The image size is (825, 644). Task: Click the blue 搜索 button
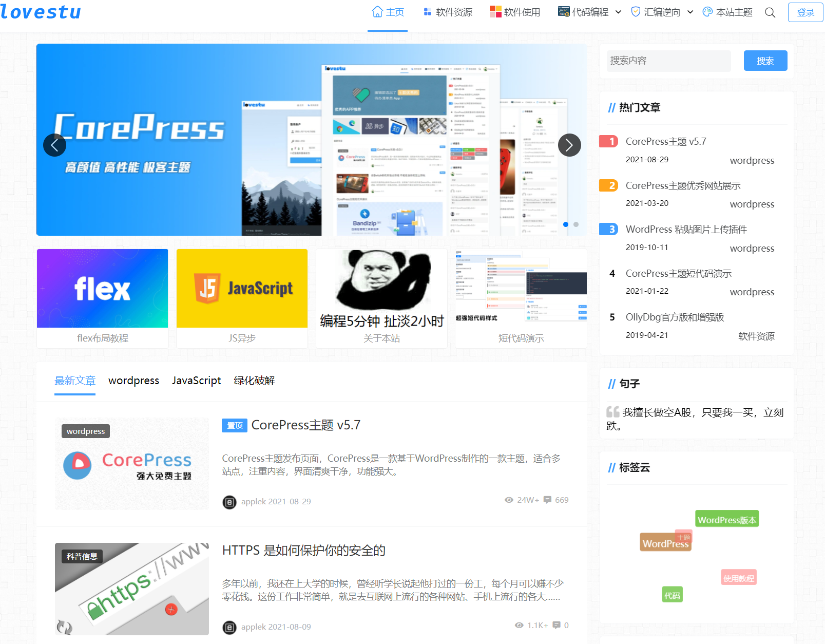pyautogui.click(x=765, y=61)
